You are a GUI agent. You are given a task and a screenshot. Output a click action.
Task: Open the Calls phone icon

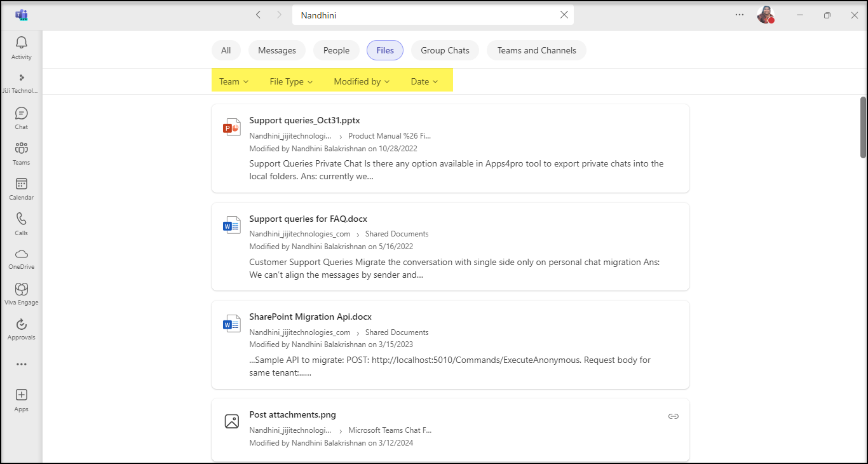coord(21,220)
